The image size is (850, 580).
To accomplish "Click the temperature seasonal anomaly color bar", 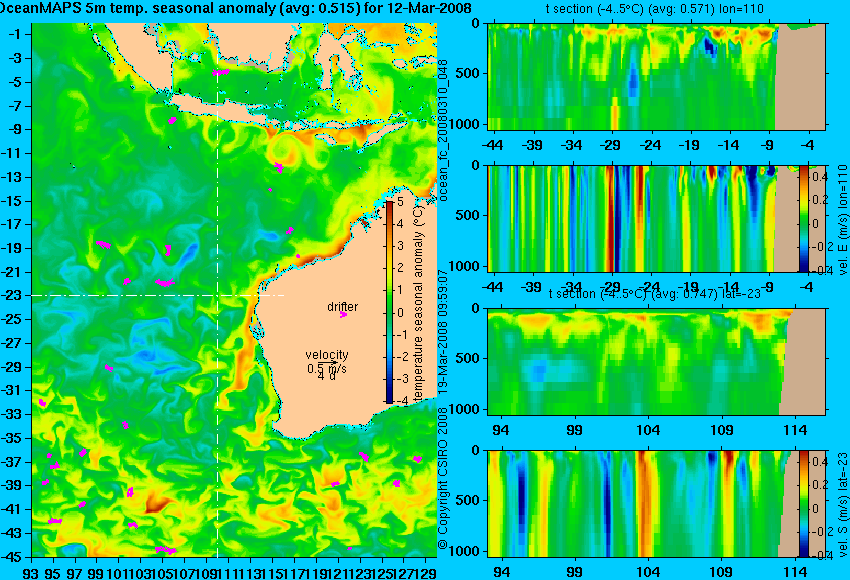I will [389, 302].
